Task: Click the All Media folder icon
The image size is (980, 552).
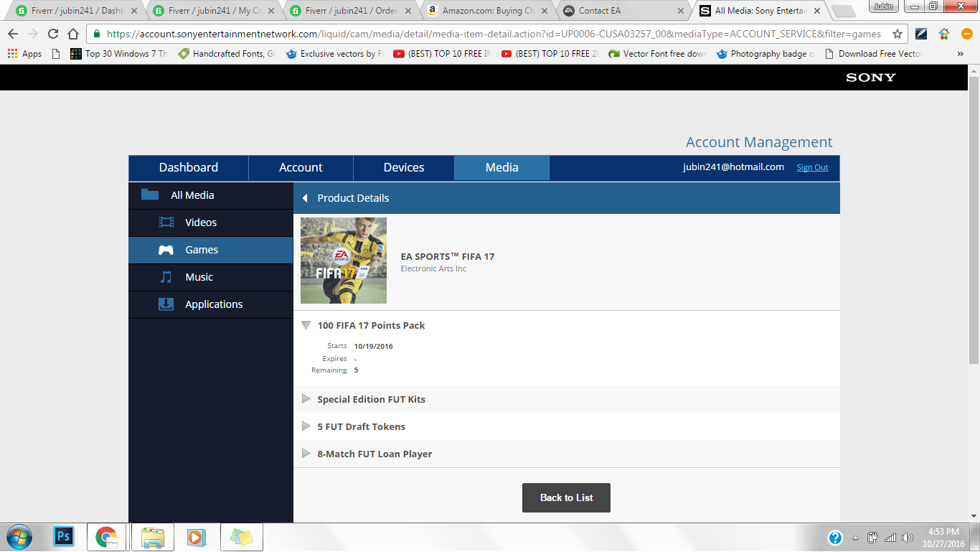Action: click(150, 195)
